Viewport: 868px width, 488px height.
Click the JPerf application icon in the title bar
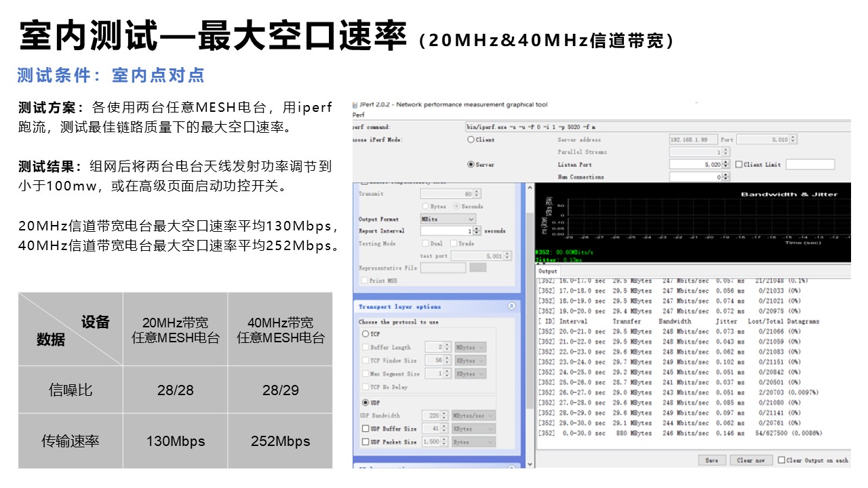pos(356,105)
